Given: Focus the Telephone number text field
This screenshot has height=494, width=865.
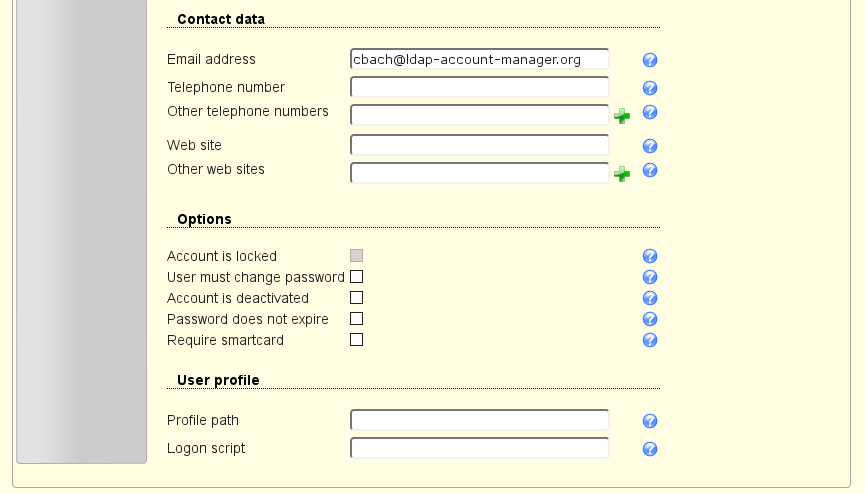Looking at the screenshot, I should [x=479, y=88].
